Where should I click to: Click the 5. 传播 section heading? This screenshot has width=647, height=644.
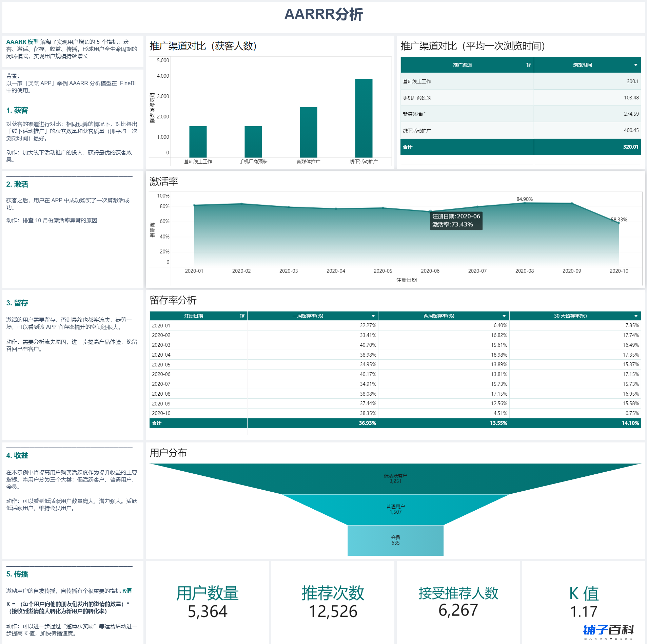point(17,574)
